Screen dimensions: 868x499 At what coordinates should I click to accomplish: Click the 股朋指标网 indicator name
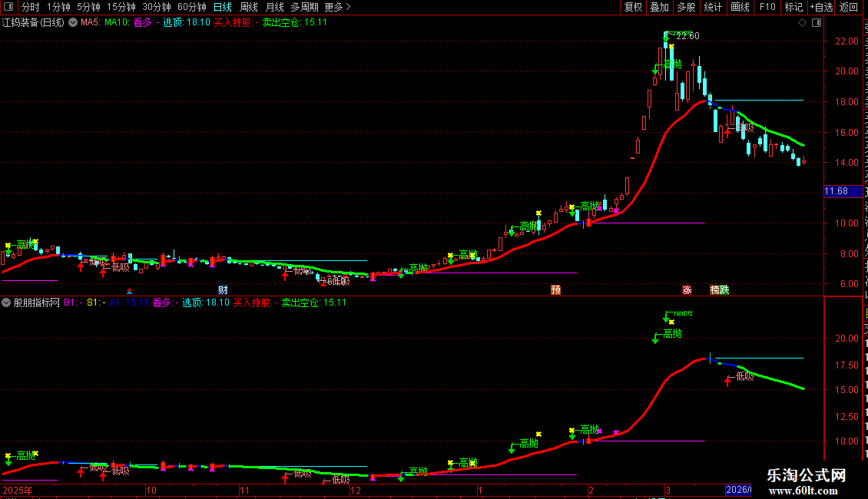tap(37, 302)
